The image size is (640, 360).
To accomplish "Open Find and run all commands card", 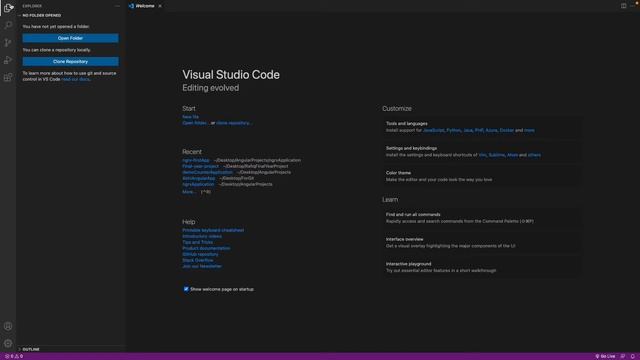I will coord(482,218).
